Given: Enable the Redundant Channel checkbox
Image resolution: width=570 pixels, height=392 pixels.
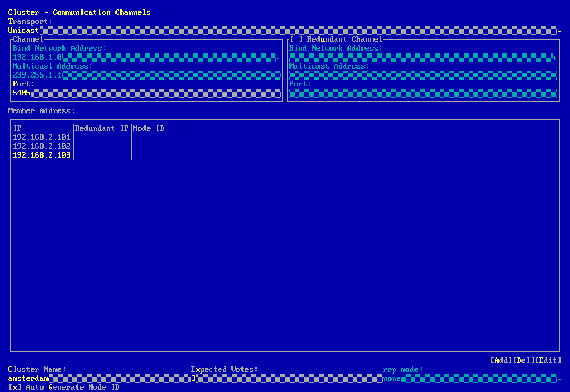Looking at the screenshot, I should (x=296, y=40).
